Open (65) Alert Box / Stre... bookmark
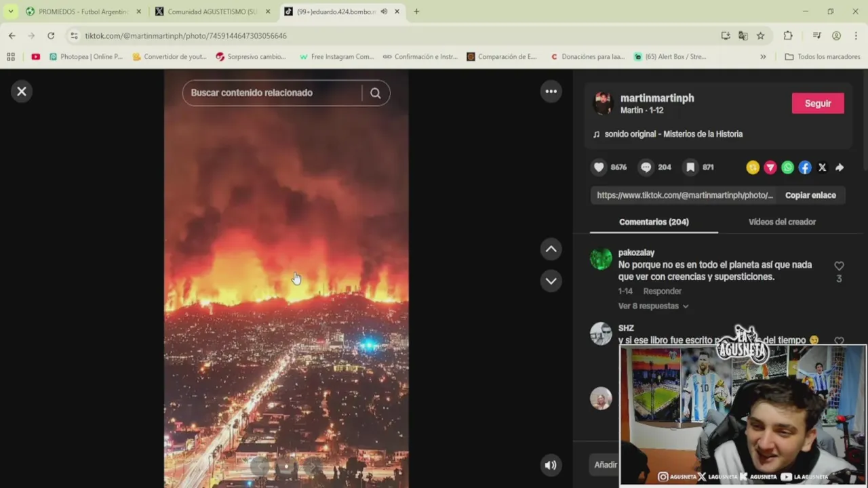Viewport: 868px width, 488px height. tap(670, 57)
